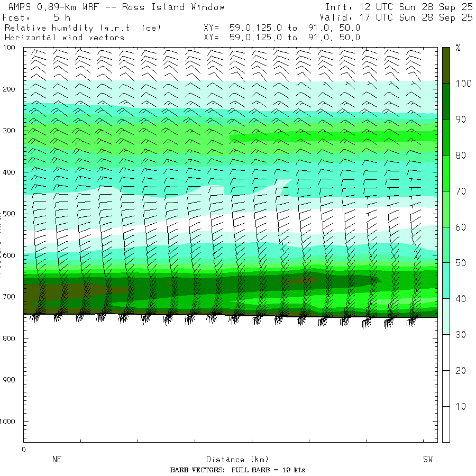The width and height of the screenshot is (476, 476).
Task: Click the 600 pressure axis label
Action: point(9,255)
